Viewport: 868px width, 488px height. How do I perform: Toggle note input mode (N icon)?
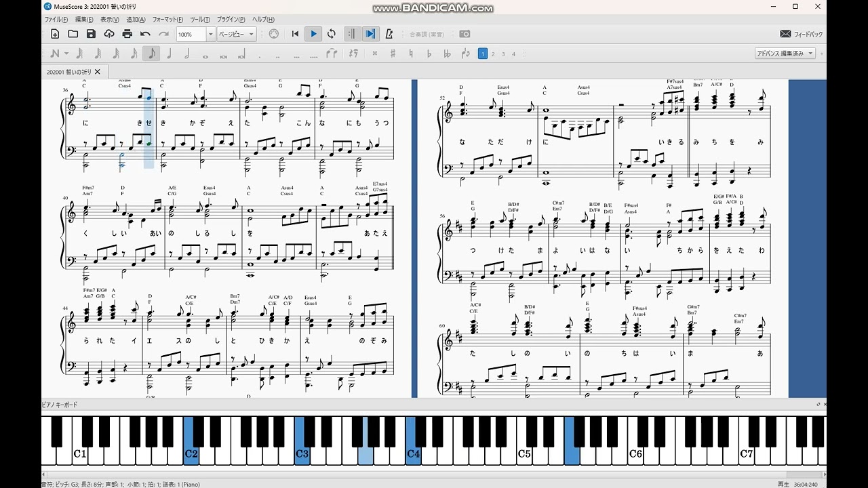tap(55, 54)
